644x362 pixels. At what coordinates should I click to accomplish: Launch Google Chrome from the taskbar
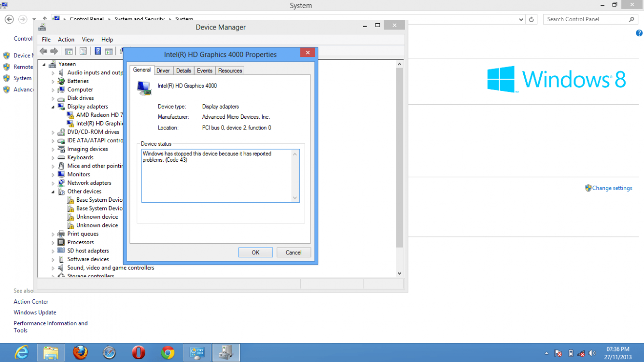point(168,353)
